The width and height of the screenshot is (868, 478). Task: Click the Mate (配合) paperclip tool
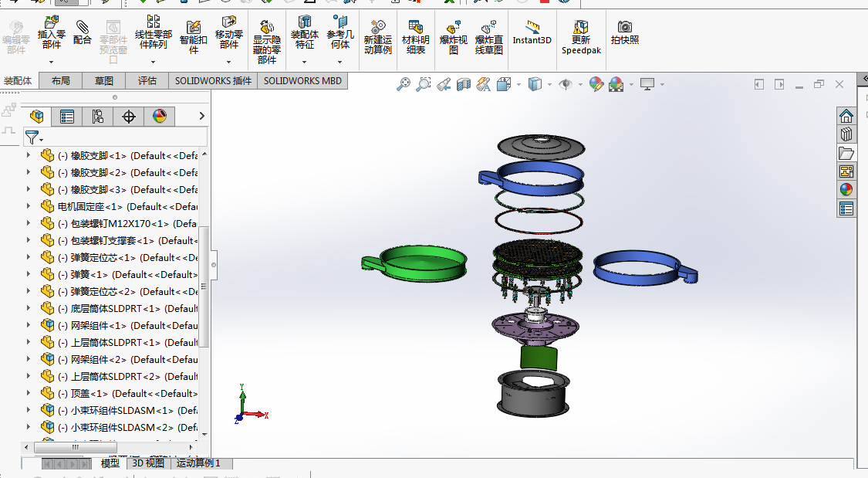coord(82,33)
